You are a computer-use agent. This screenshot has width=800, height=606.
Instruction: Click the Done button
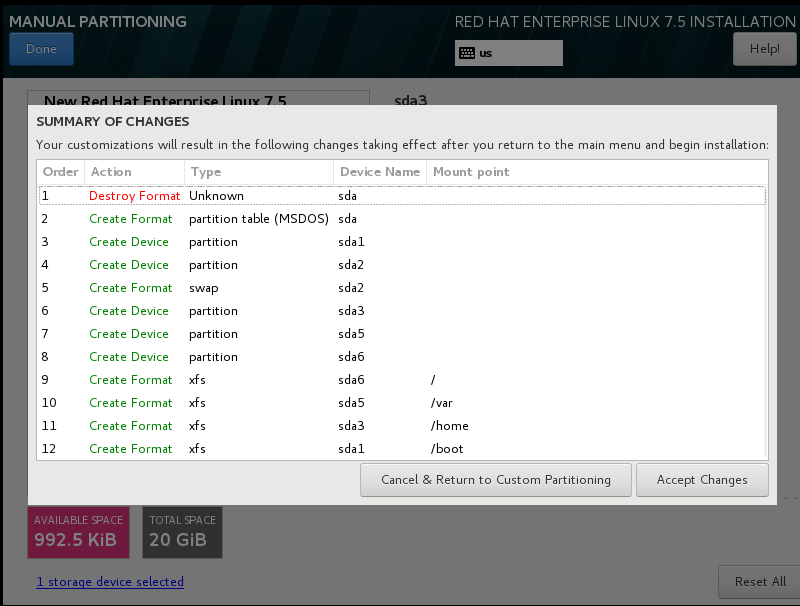click(x=41, y=49)
